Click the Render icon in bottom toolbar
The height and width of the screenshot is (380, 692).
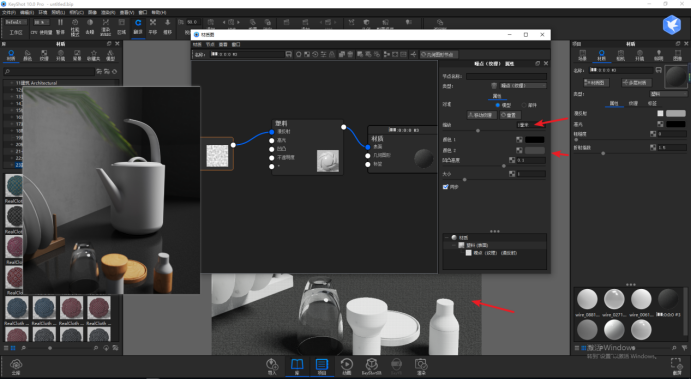pos(421,365)
